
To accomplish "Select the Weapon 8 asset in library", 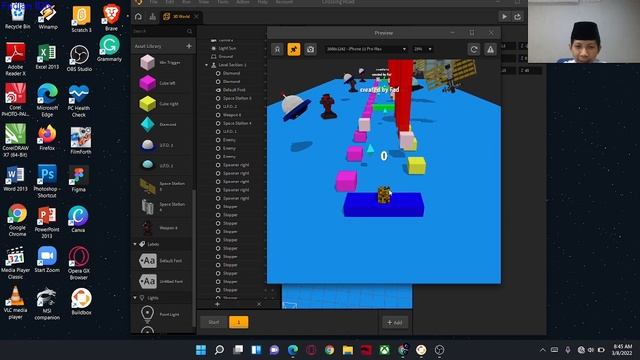I will coord(148,228).
